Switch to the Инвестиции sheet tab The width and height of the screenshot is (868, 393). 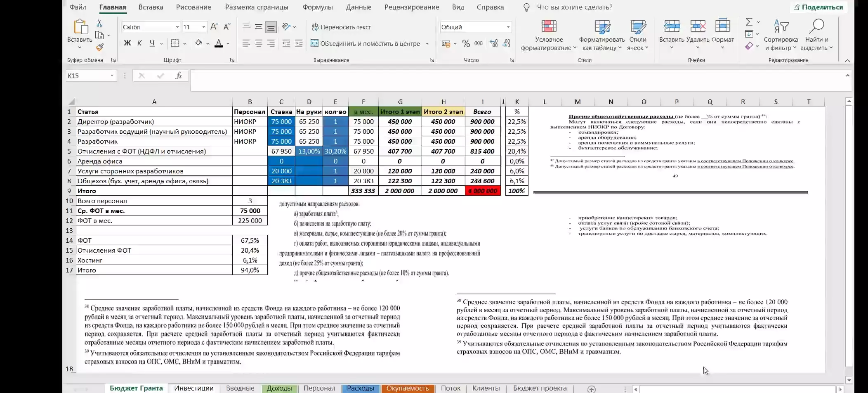pos(193,388)
